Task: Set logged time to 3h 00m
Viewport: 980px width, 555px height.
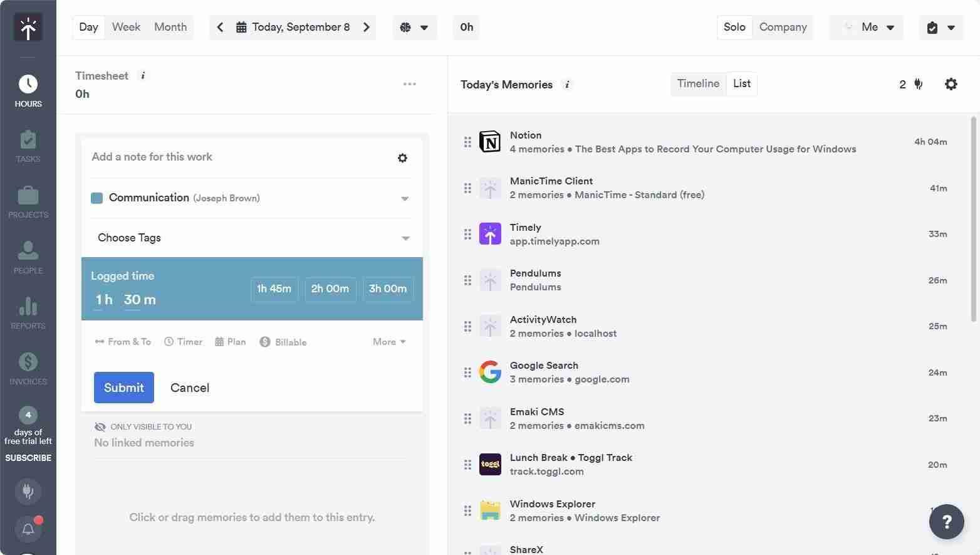Action: [388, 289]
